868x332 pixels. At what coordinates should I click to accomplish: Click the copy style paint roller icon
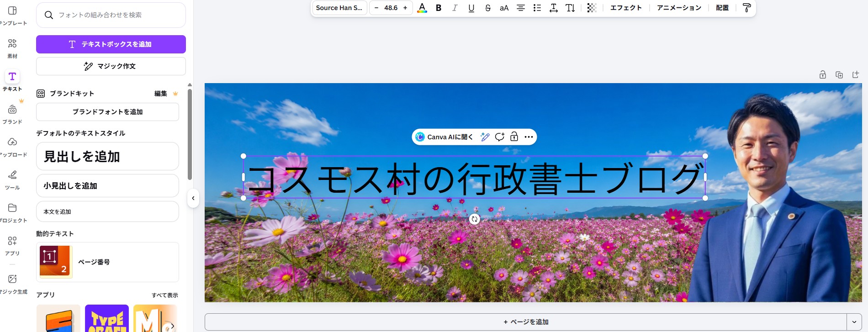click(x=746, y=8)
